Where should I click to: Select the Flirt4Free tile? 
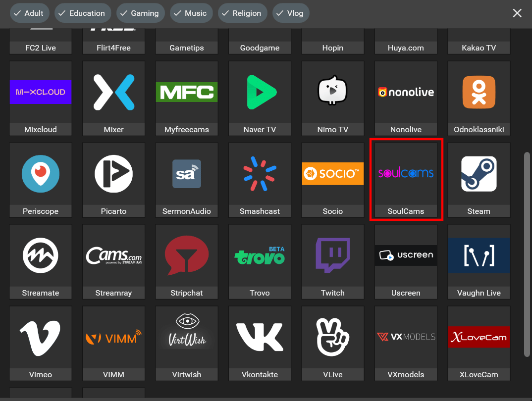(113, 42)
